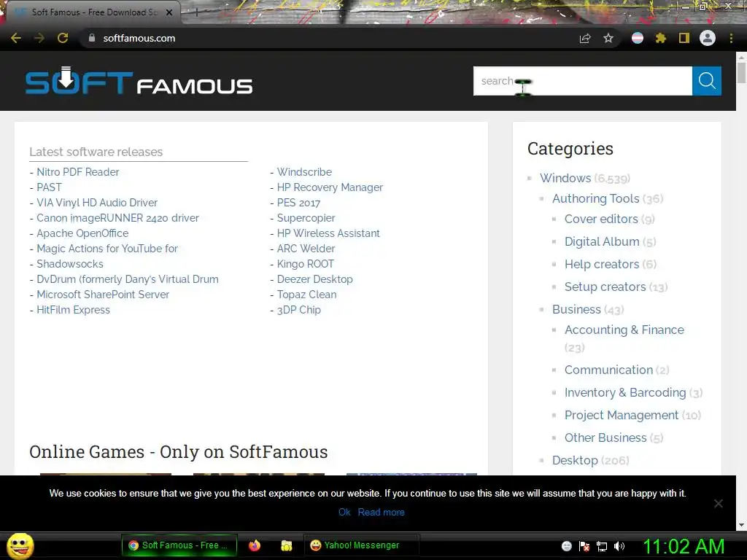This screenshot has height=560, width=747.
Task: Click the Soft Famous logo
Action: [139, 81]
